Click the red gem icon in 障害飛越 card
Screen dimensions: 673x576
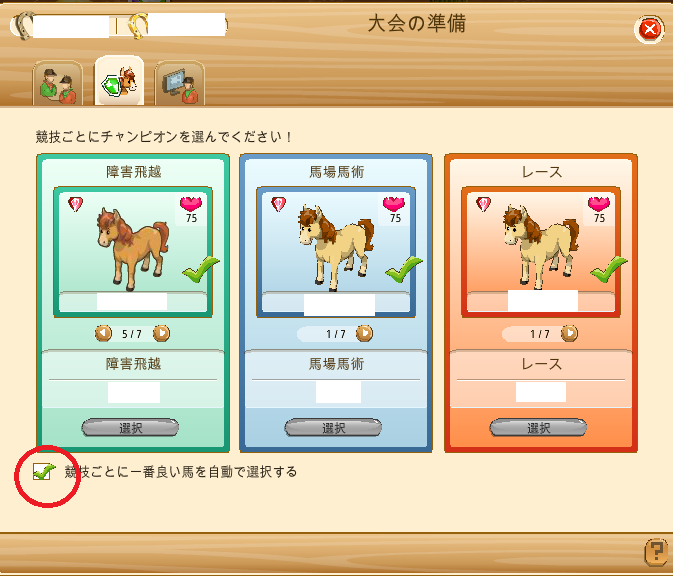76,204
